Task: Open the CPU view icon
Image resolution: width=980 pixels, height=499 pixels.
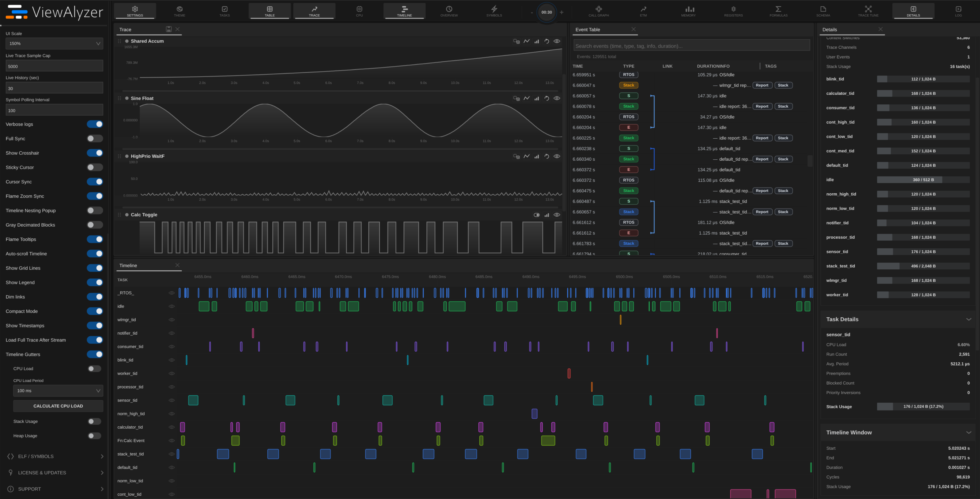Action: tap(359, 11)
